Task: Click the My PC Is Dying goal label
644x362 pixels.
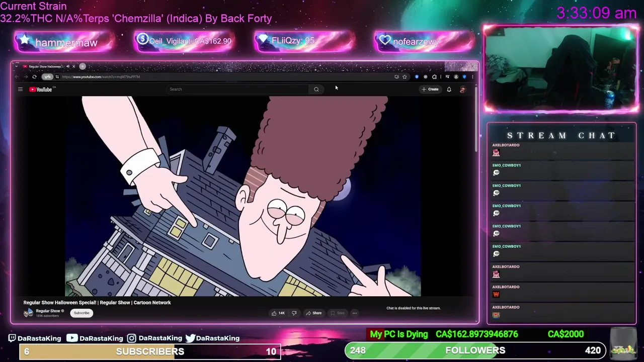Action: point(398,334)
